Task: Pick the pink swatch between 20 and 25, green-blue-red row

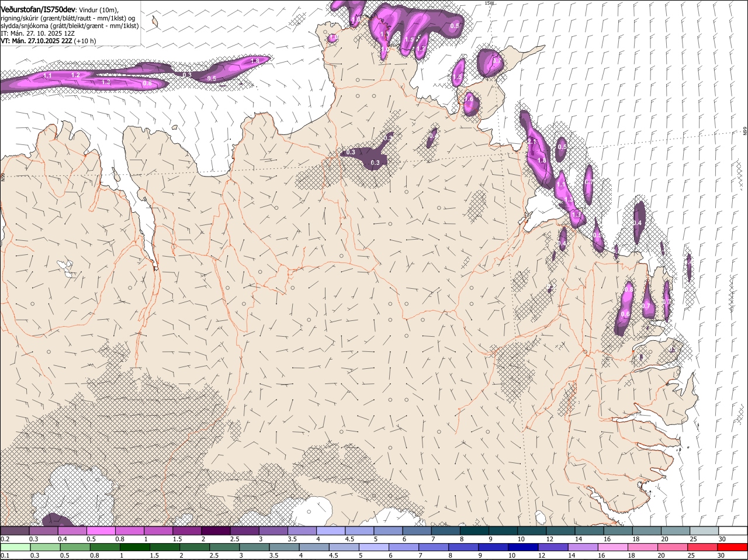Action: [x=673, y=547]
